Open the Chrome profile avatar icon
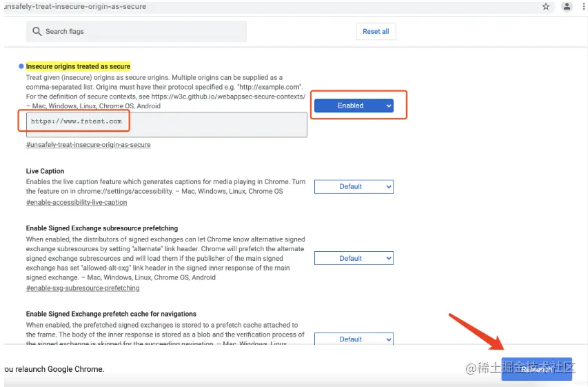This screenshot has height=387, width=588. tap(567, 6)
